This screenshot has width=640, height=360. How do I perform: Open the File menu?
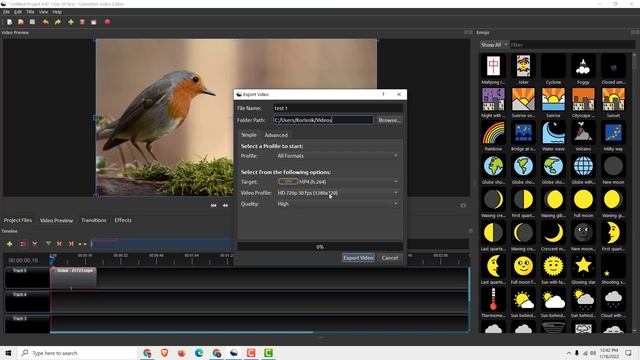(x=7, y=12)
